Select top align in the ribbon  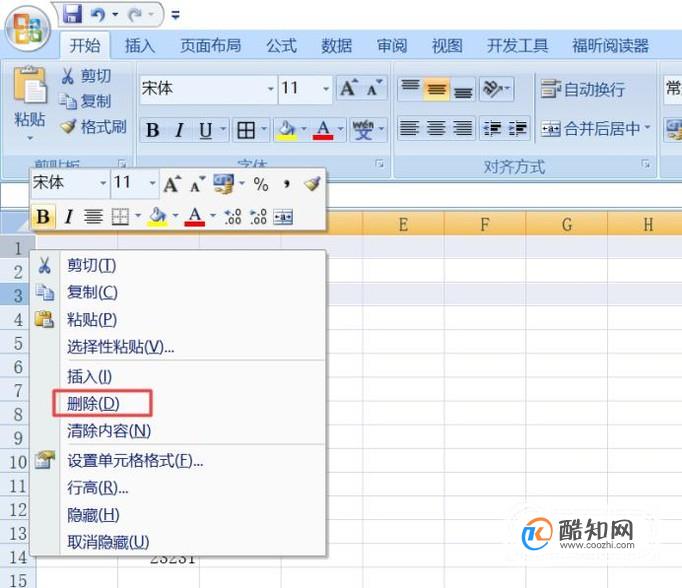click(x=410, y=88)
